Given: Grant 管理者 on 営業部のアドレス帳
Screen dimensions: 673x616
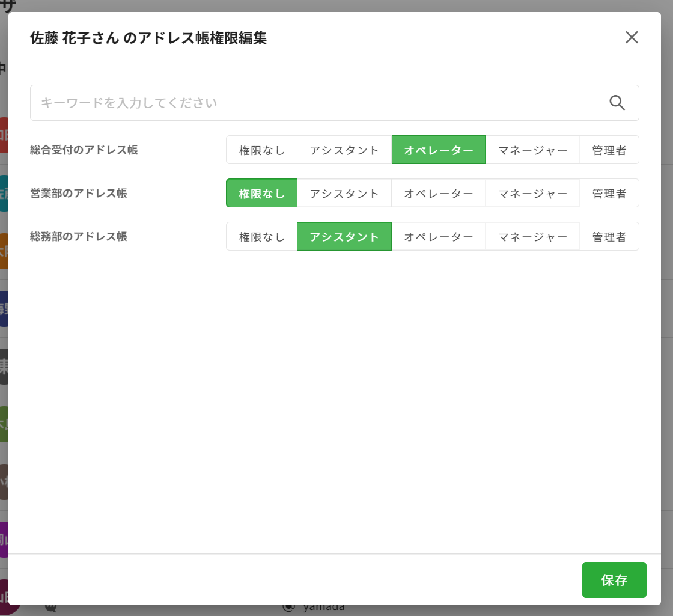Looking at the screenshot, I should pos(609,194).
